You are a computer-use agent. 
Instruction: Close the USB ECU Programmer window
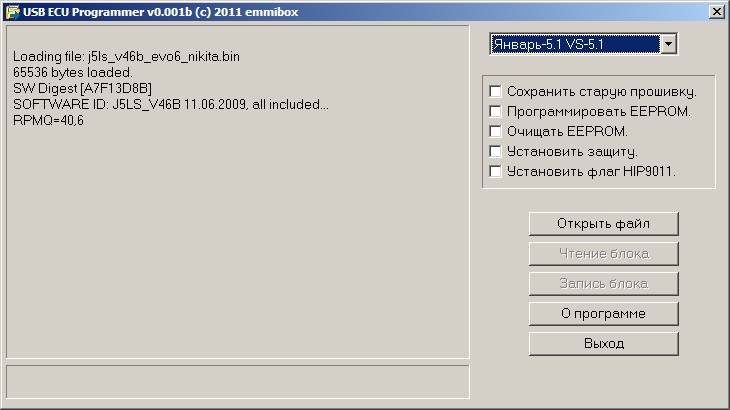[x=716, y=11]
